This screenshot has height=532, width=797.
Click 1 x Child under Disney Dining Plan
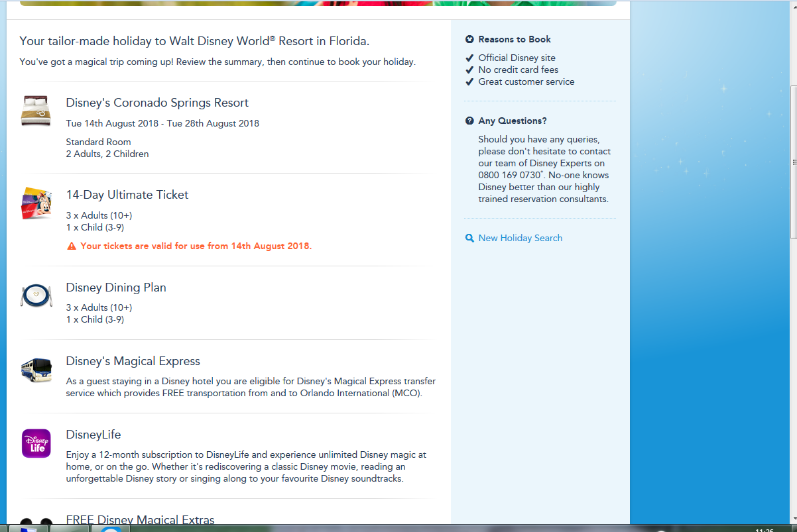click(95, 319)
